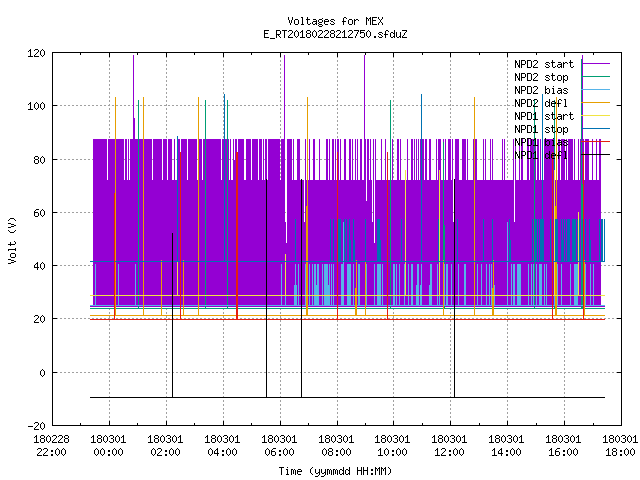Image resolution: width=640 pixels, height=480 pixels.
Task: Click the NPD2 stop legend label
Action: (x=541, y=77)
